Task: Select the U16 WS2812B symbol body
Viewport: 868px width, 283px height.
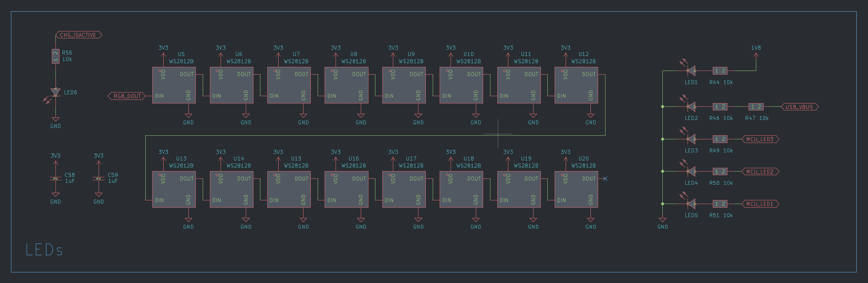Action: coord(346,189)
